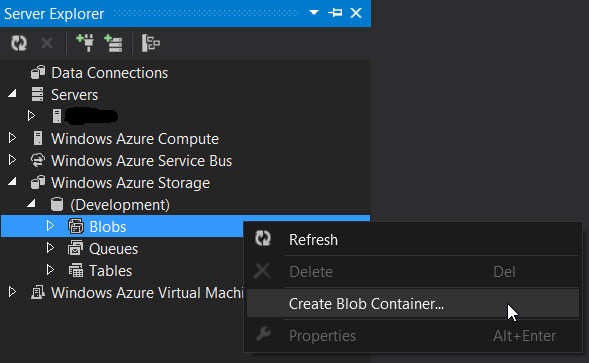Click the disabled Delete X toolbar icon
The width and height of the screenshot is (589, 363).
coord(47,43)
